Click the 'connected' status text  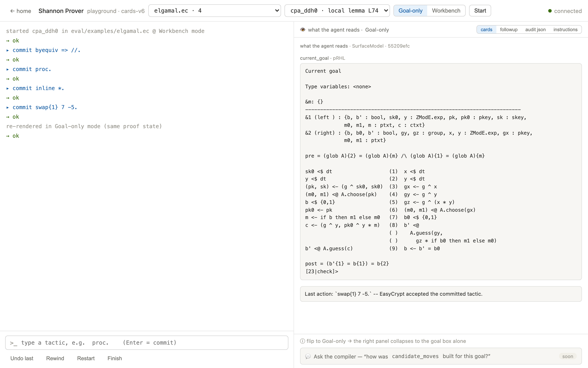[x=568, y=11]
